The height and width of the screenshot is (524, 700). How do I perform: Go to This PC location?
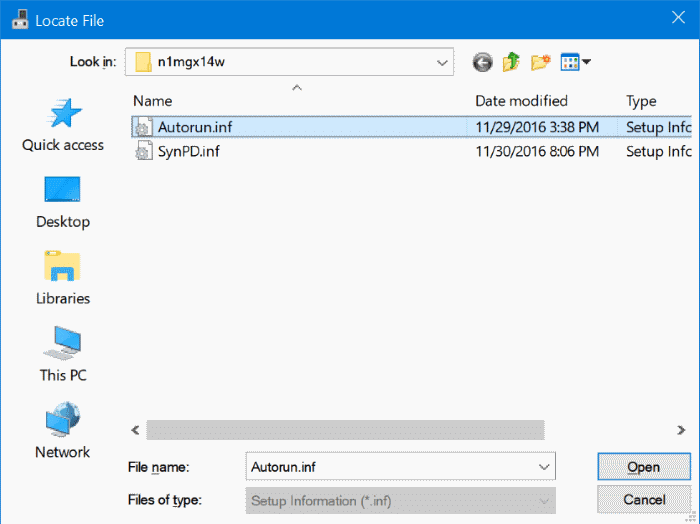pyautogui.click(x=63, y=356)
